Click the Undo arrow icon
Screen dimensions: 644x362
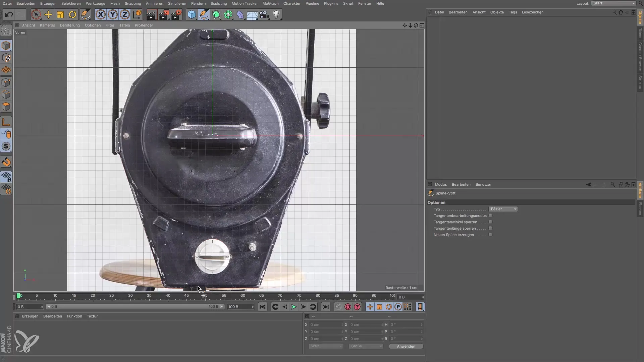[x=9, y=15]
